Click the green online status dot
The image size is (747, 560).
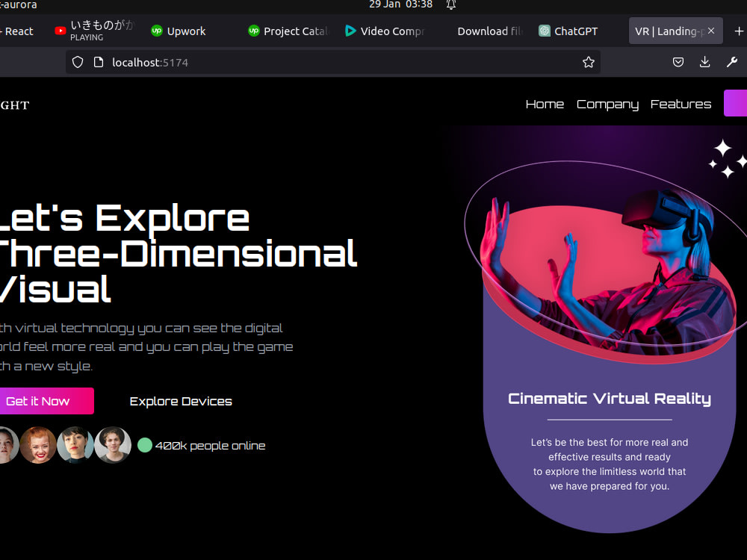coord(145,445)
